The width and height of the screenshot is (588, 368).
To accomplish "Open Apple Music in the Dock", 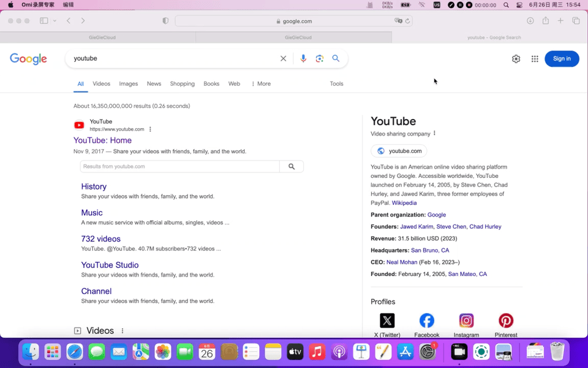I will (317, 352).
